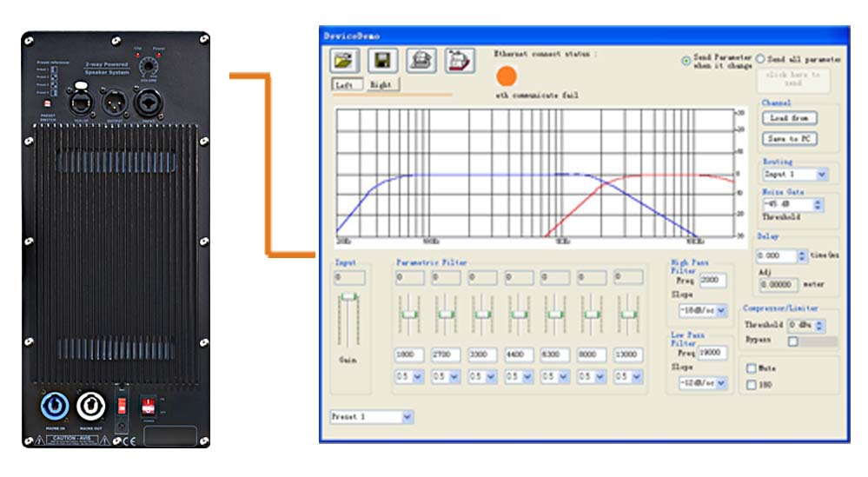The image size is (868, 477).
Task: Adjust the Delay time spinner arrows
Action: tap(802, 255)
